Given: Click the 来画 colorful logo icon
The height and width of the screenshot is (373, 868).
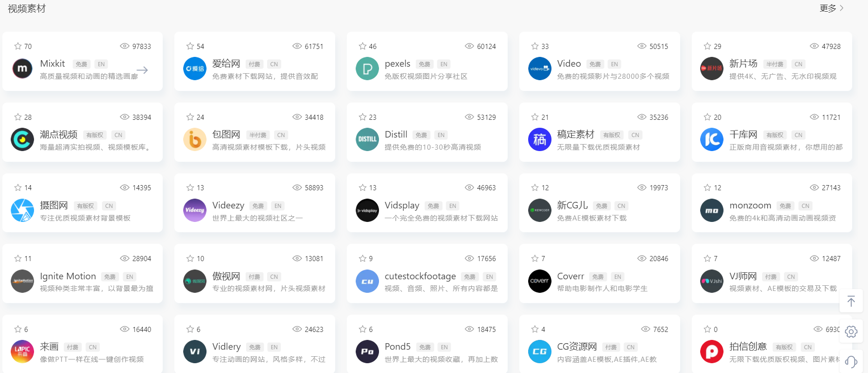Looking at the screenshot, I should click(22, 352).
